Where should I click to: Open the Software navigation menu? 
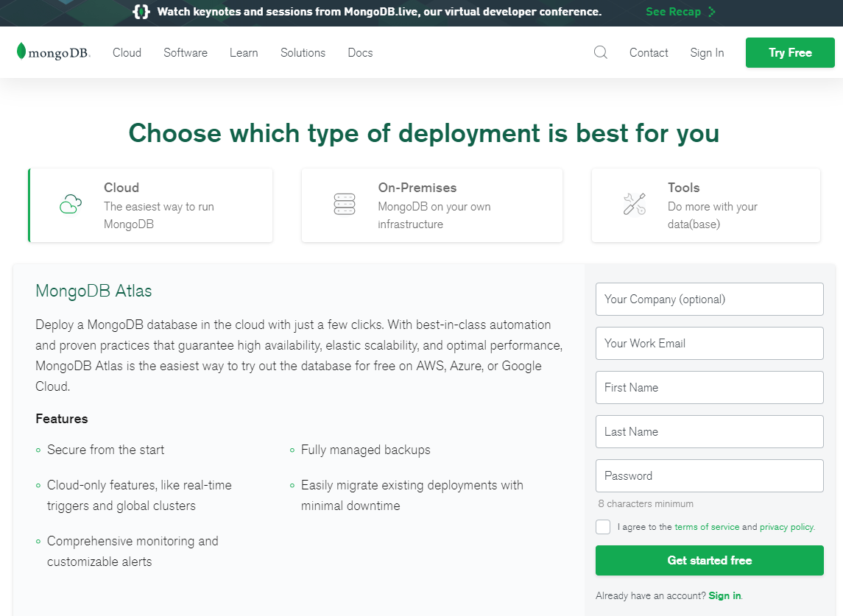[186, 53]
